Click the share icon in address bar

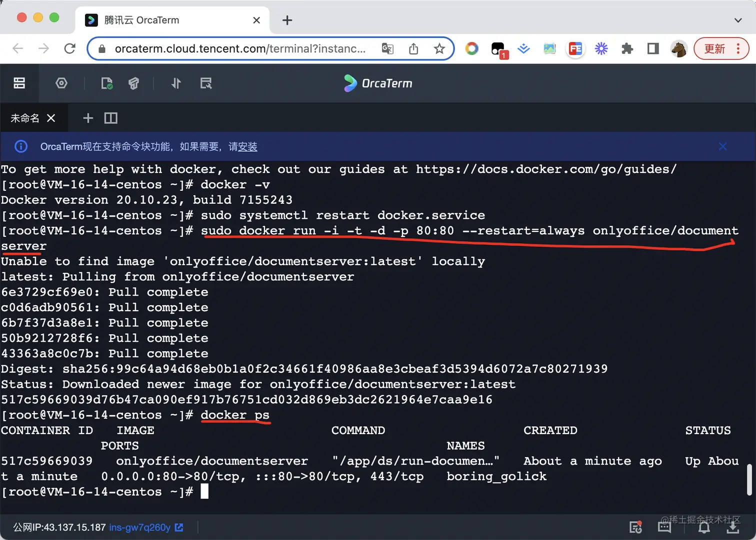[413, 48]
